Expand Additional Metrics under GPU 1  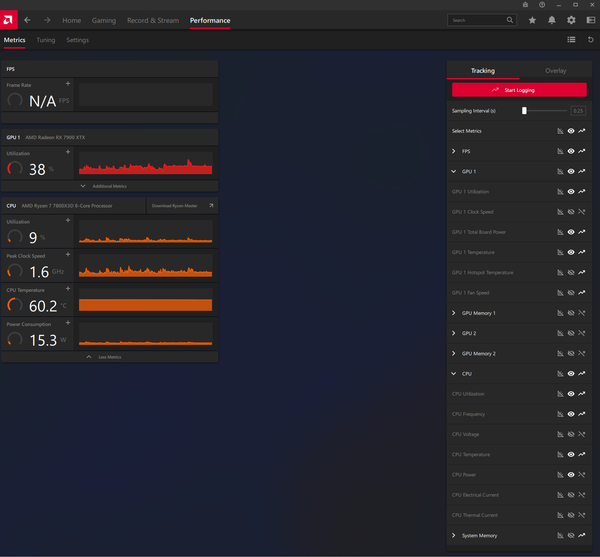pos(109,186)
